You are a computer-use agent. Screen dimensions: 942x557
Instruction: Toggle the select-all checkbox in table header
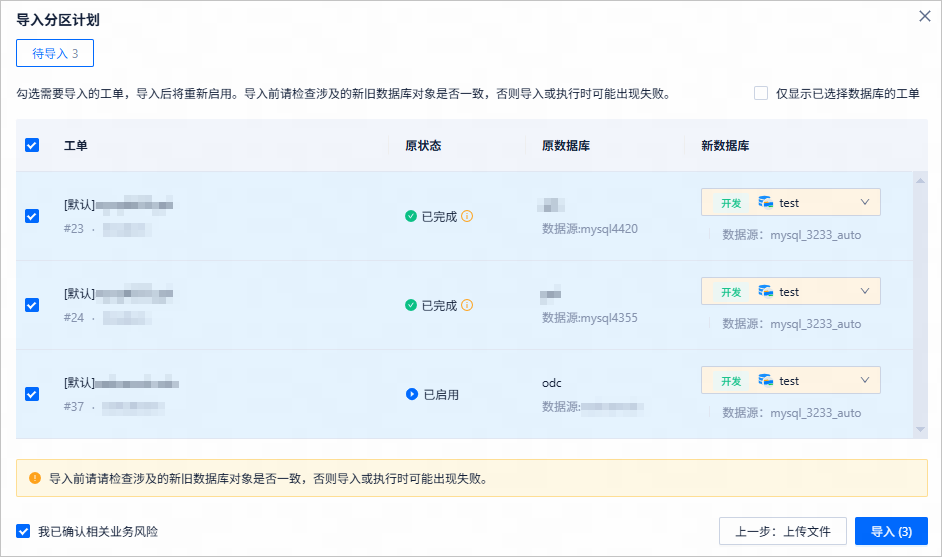click(x=32, y=145)
